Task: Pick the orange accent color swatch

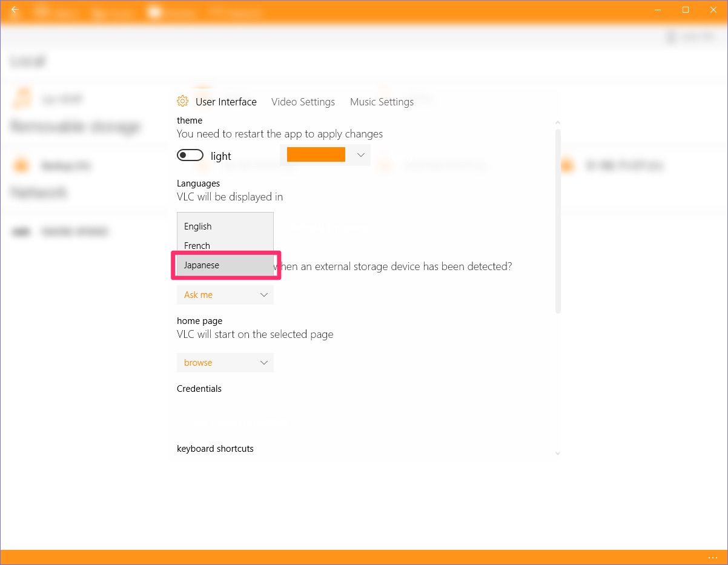Action: pos(316,154)
